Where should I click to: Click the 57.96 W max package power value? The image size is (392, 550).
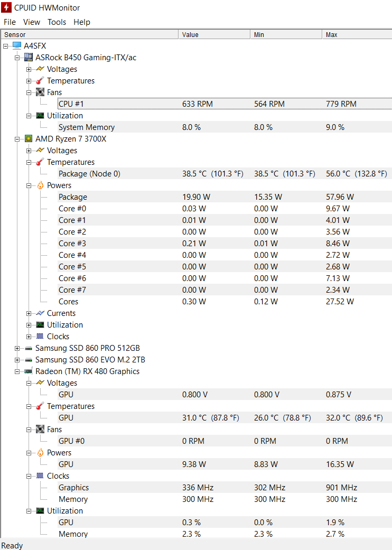[340, 197]
